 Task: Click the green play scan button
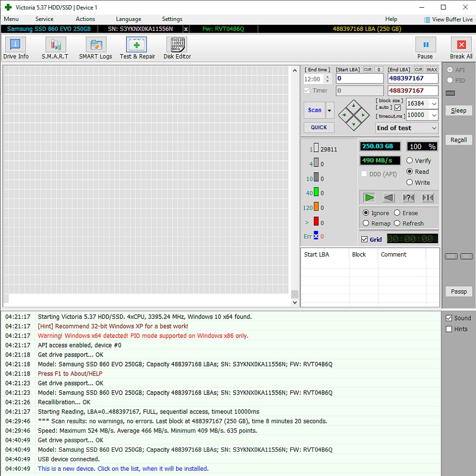[x=369, y=198]
